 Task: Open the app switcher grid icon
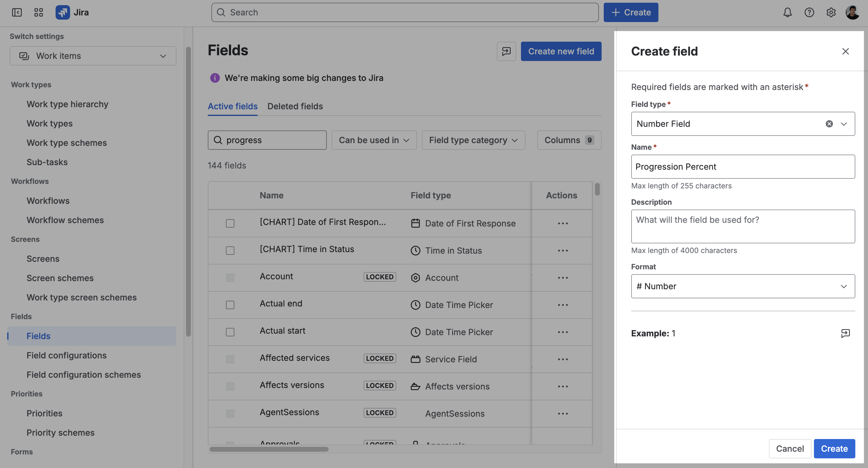tap(38, 12)
